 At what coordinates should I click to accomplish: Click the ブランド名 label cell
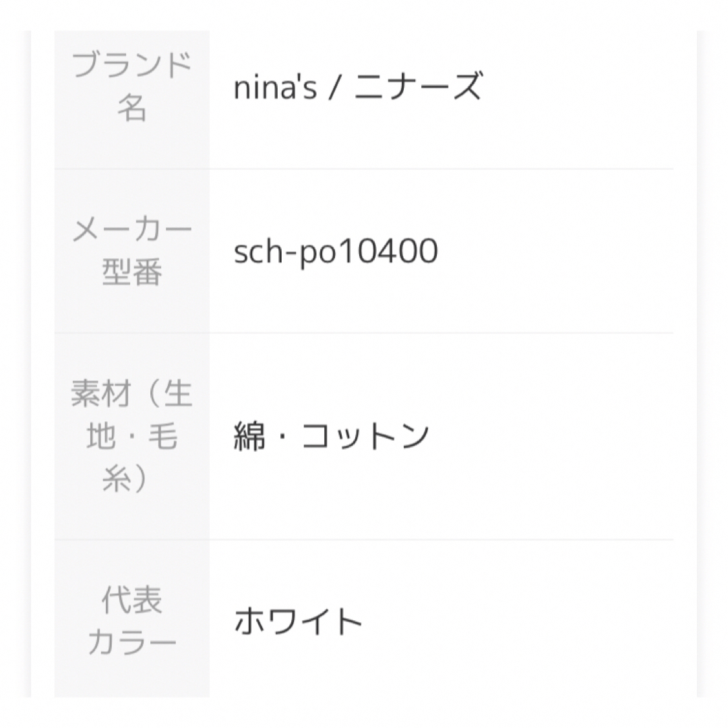point(132,99)
